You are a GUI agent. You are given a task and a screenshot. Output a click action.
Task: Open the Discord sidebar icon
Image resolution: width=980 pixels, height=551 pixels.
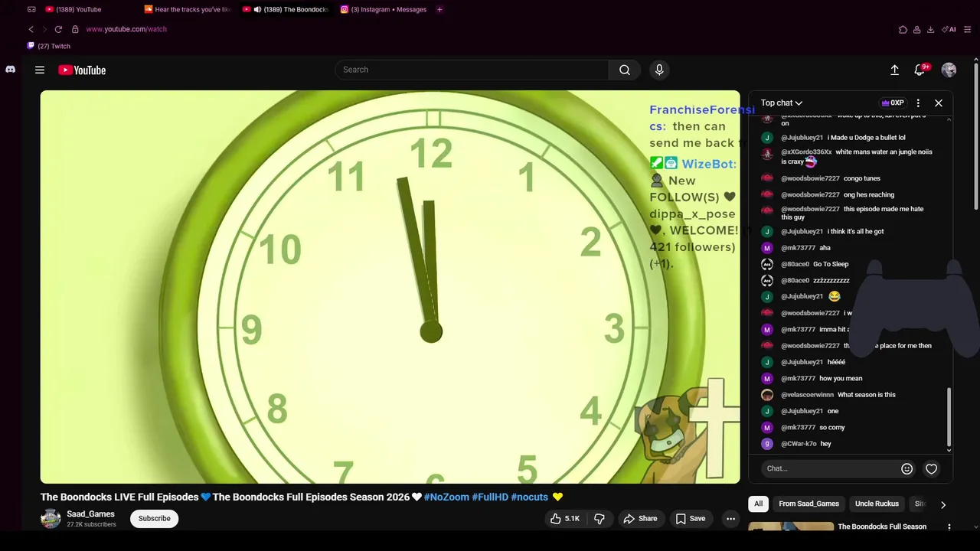tap(10, 69)
